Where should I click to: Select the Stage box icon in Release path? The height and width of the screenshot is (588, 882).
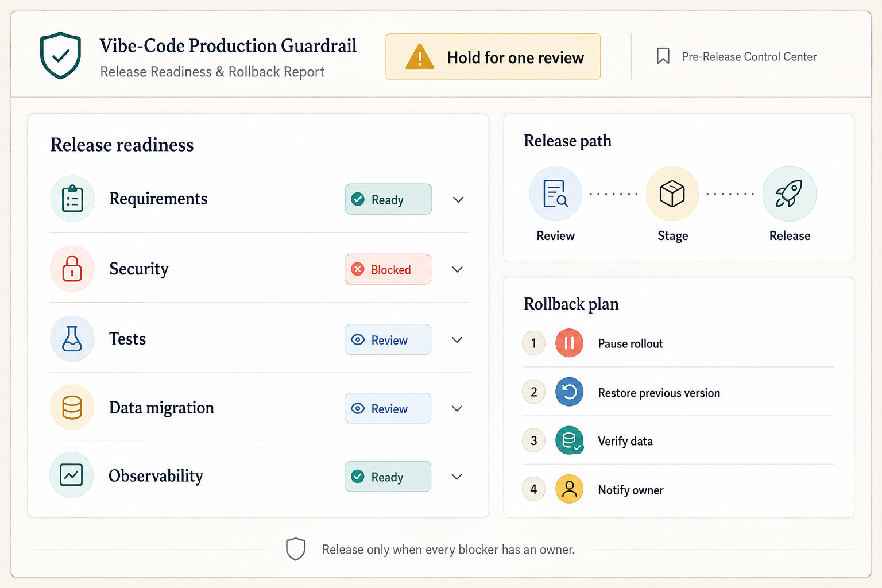[x=672, y=194]
